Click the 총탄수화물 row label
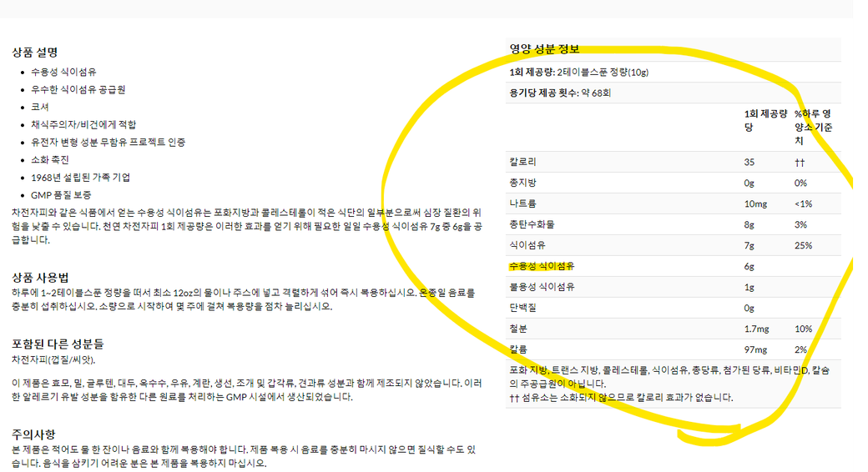Image resolution: width=868 pixels, height=472 pixels. 530,225
